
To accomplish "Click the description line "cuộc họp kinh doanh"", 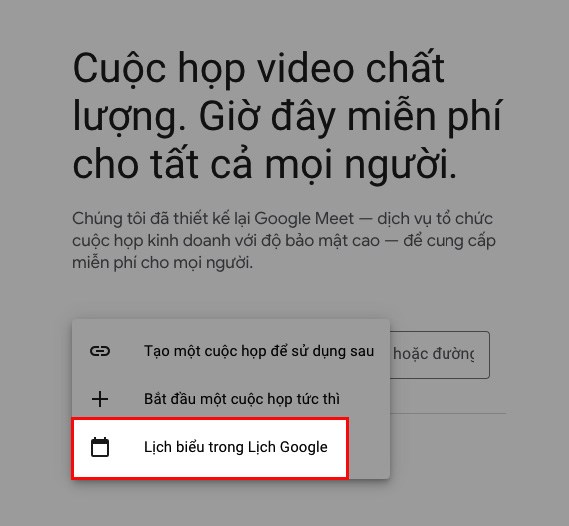I will point(284,241).
